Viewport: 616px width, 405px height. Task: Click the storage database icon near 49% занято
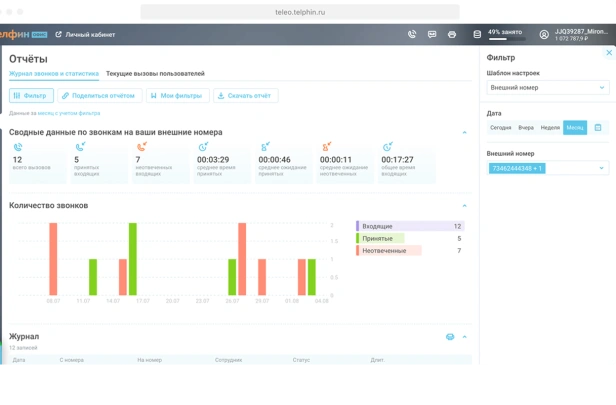coord(477,35)
